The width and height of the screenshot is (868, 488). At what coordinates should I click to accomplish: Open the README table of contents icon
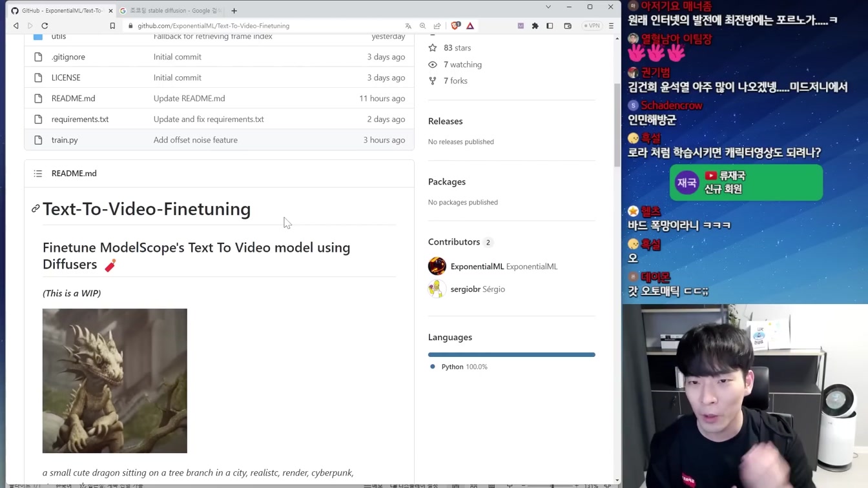[38, 174]
